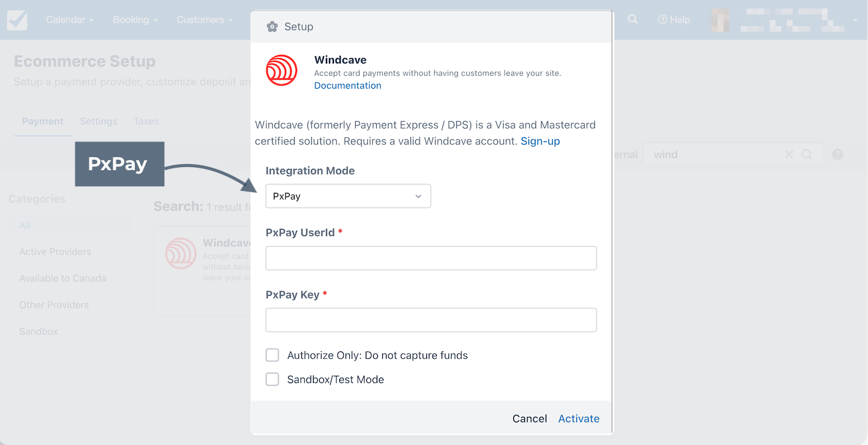The height and width of the screenshot is (445, 868).
Task: Click the user avatar in top bar
Action: tap(720, 20)
